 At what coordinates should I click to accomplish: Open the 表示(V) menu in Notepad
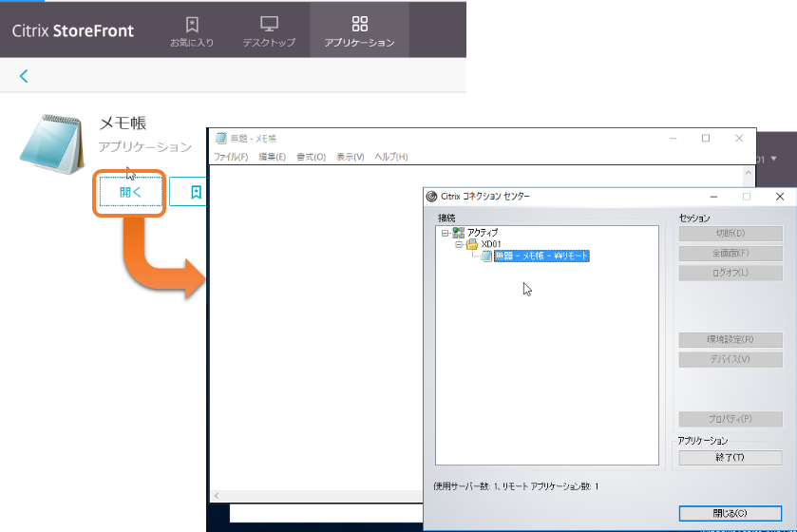(351, 157)
